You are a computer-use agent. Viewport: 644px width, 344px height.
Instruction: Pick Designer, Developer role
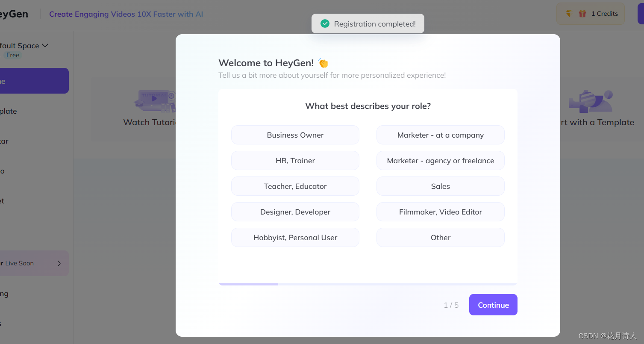click(x=295, y=212)
